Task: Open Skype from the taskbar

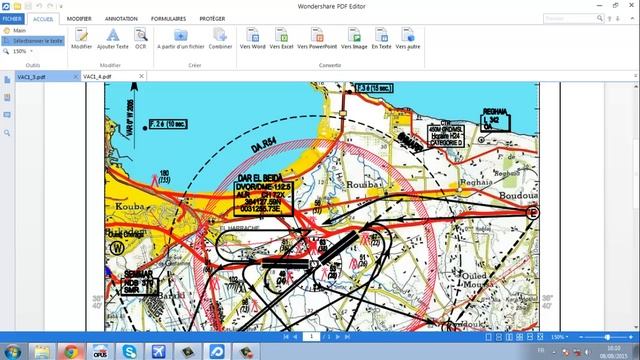Action: pyautogui.click(x=129, y=351)
